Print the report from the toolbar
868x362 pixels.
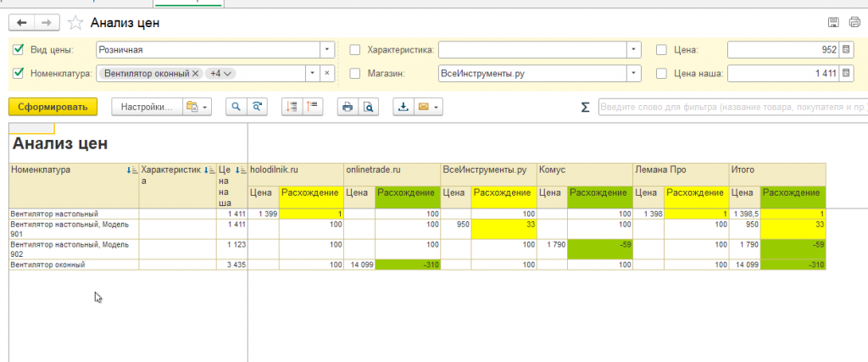pyautogui.click(x=348, y=107)
